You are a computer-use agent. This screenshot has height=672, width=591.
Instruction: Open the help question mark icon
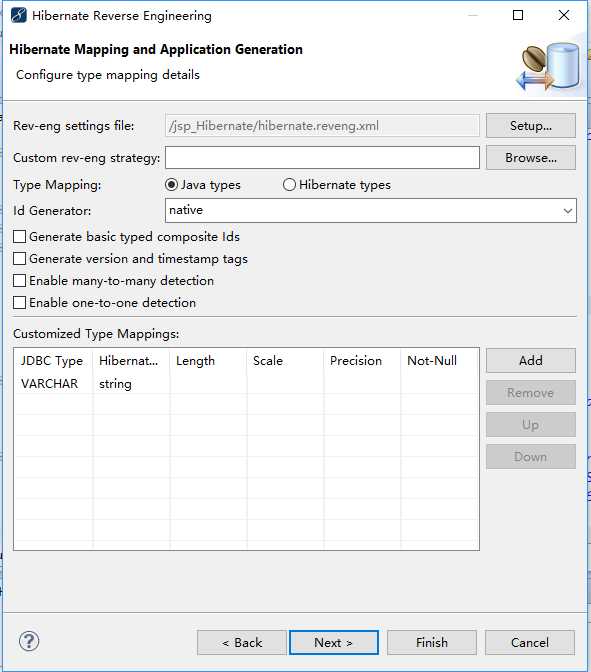tap(29, 642)
